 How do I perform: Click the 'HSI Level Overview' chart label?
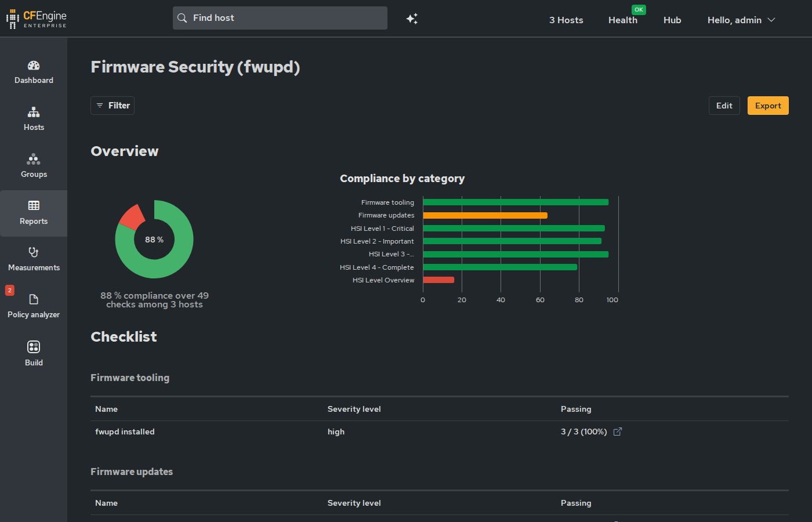[383, 280]
